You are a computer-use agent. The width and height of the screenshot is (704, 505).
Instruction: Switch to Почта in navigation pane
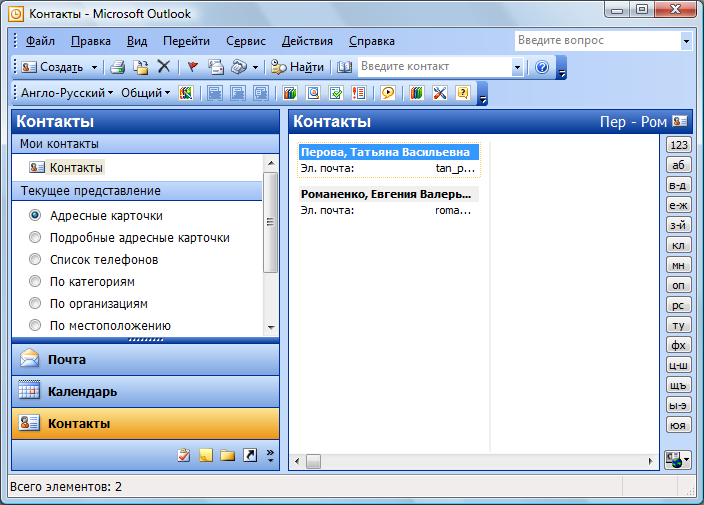click(x=145, y=360)
